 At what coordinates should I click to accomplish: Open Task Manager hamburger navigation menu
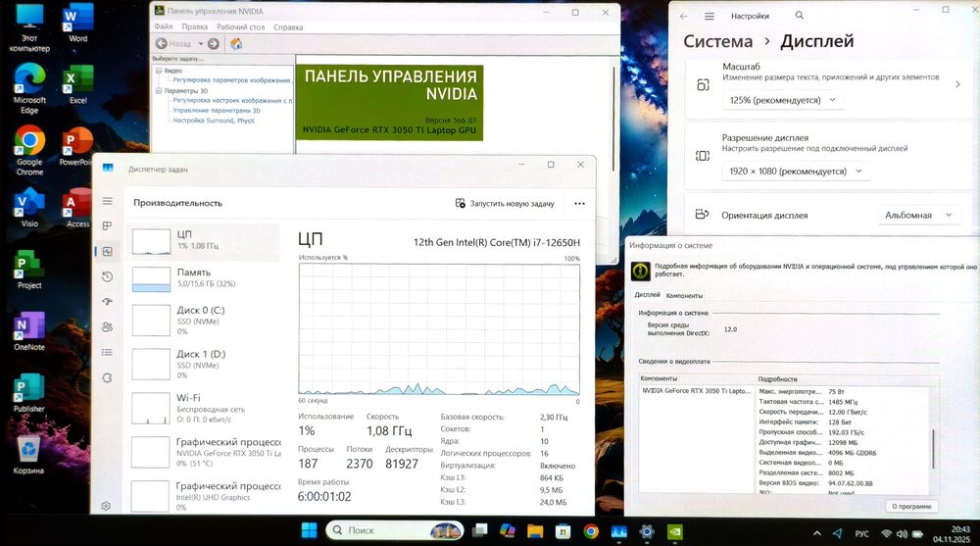pos(108,201)
